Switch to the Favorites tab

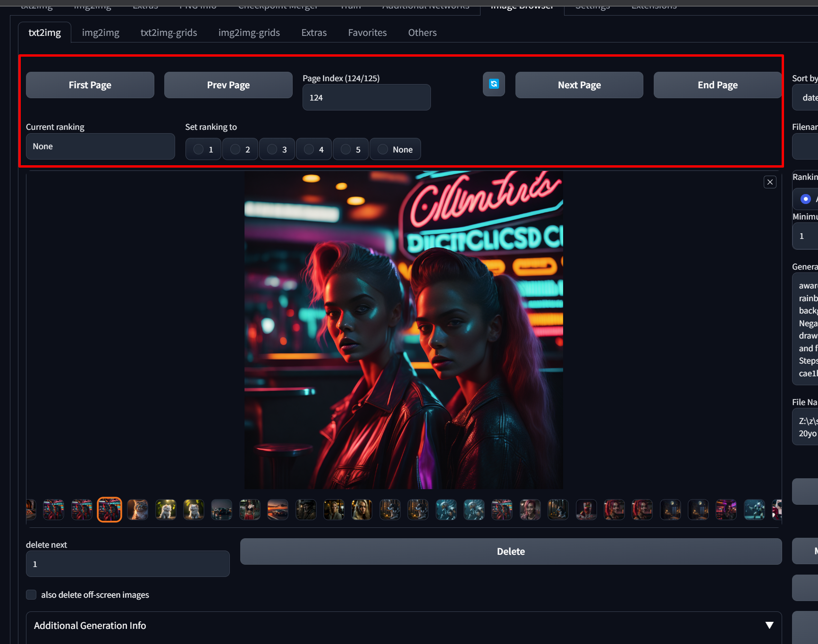pyautogui.click(x=367, y=32)
